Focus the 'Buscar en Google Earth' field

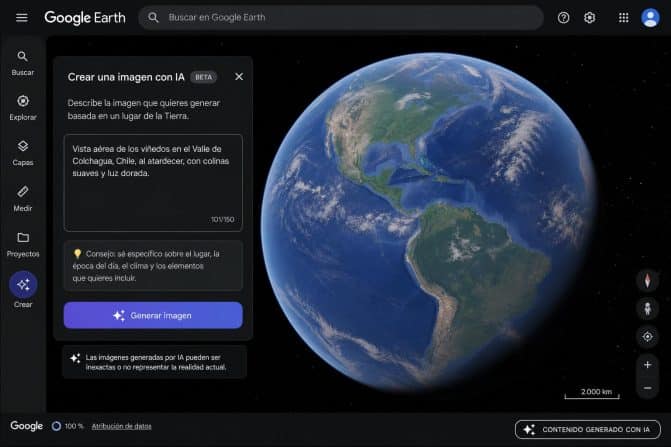coord(341,18)
